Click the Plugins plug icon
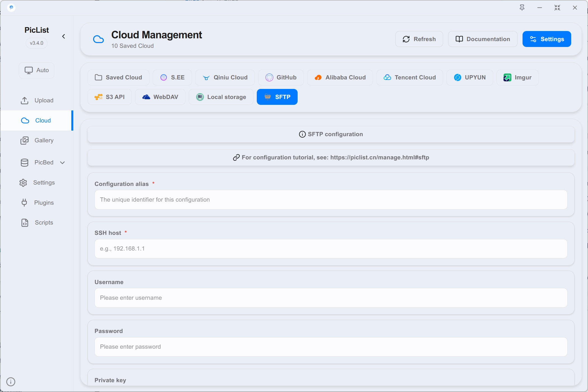This screenshot has width=588, height=392. point(24,202)
